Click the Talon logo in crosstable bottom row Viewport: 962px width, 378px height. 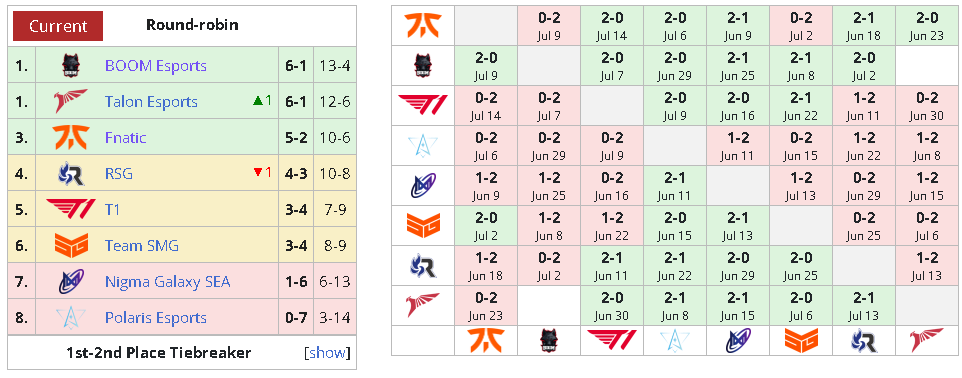coord(927,341)
